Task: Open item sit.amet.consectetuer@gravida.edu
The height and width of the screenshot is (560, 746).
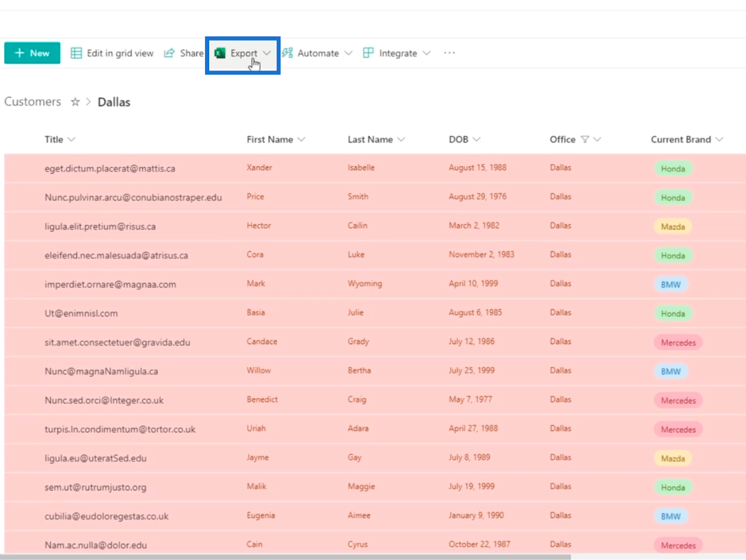Action: [x=117, y=343]
